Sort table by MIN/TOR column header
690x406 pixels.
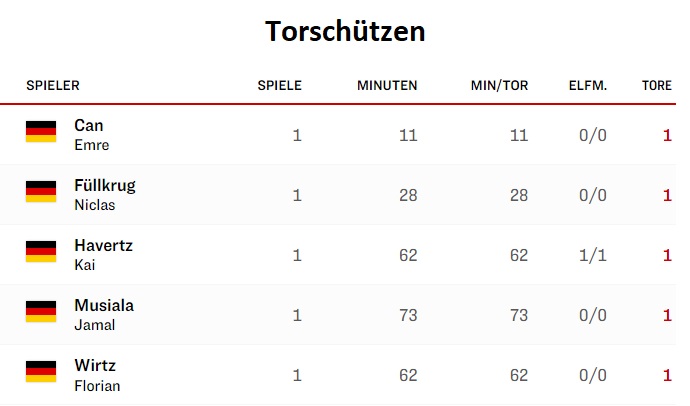(x=499, y=85)
